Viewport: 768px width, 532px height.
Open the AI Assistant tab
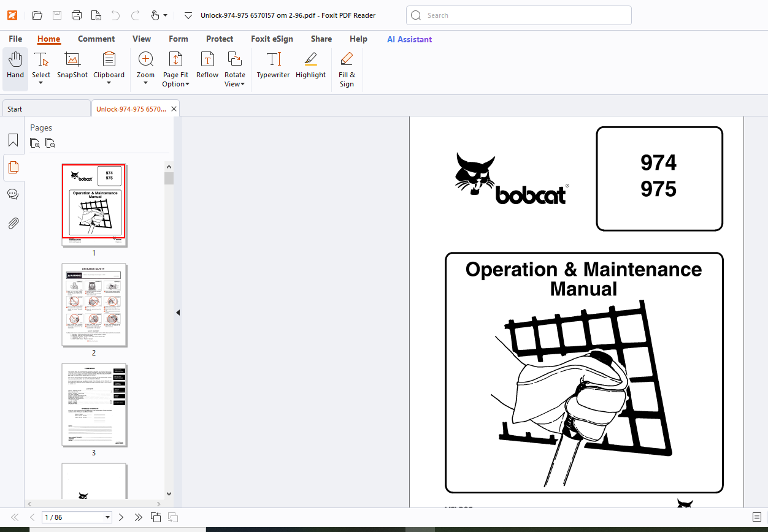409,39
